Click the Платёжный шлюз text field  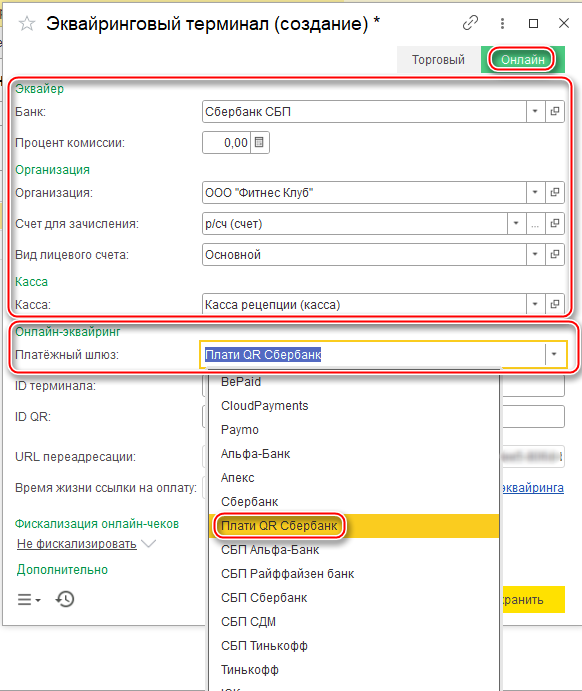point(373,354)
